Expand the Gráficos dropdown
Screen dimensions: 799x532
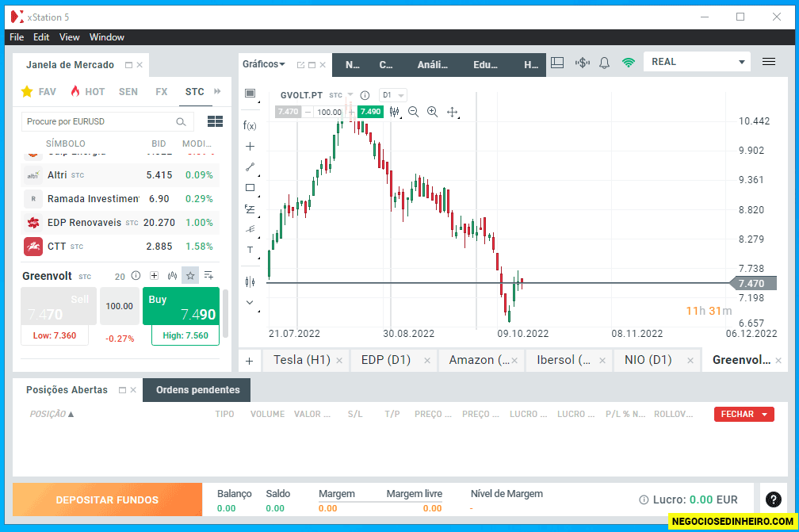coord(263,64)
